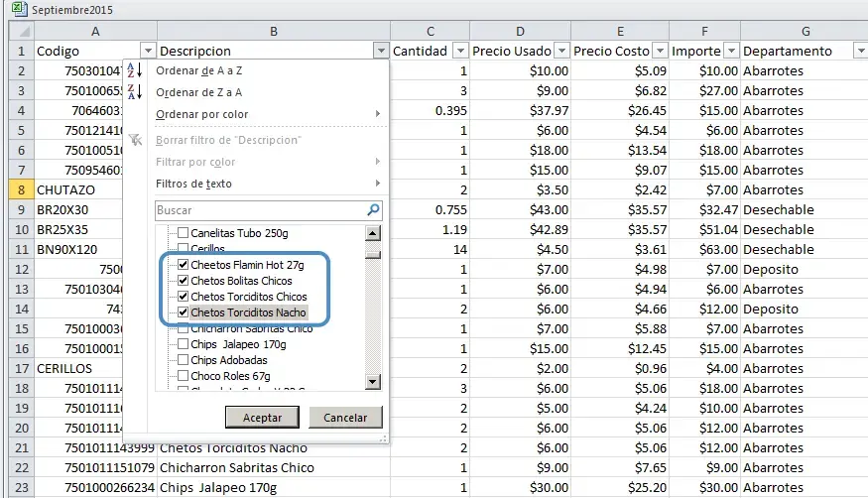Open the Precio Costo filter dropdown

[661, 51]
